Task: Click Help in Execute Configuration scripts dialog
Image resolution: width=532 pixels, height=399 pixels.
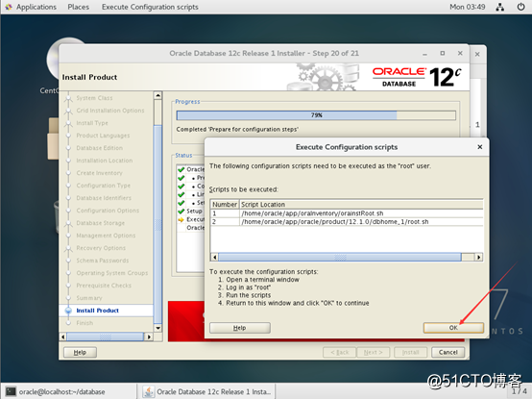Action: tap(239, 328)
